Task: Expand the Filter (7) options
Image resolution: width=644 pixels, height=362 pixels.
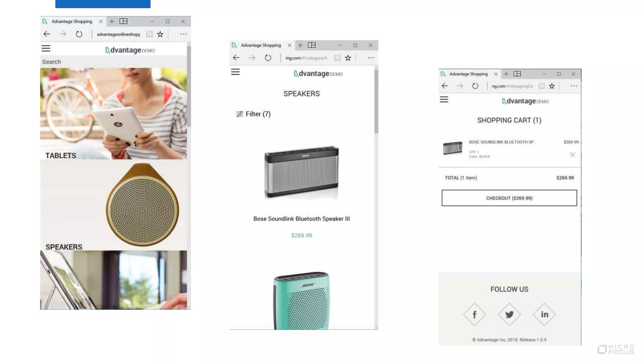Action: tap(253, 114)
